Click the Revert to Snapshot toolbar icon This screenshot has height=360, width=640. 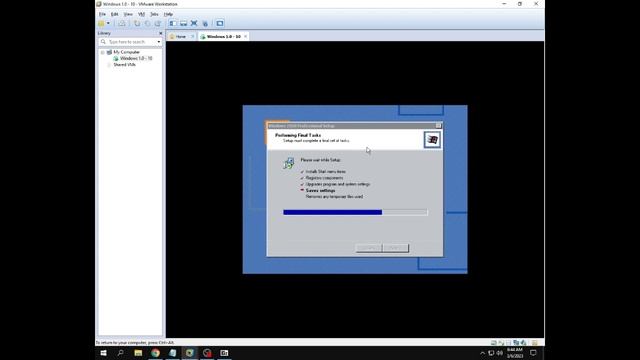pos(147,23)
